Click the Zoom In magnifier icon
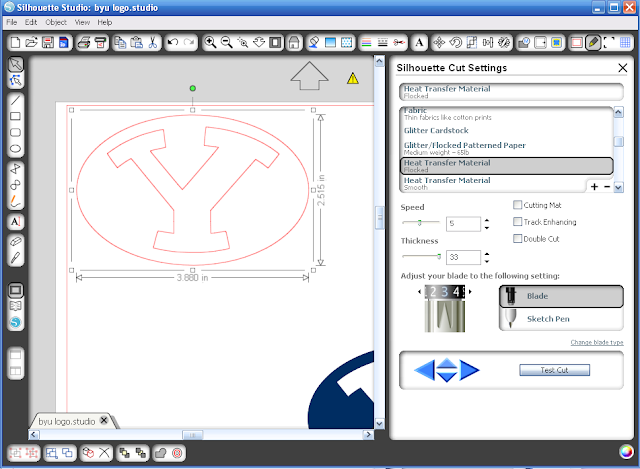640x469 pixels. 210,42
